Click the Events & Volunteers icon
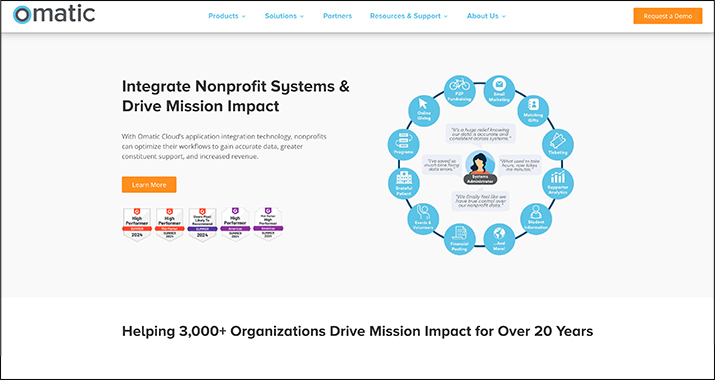 (423, 219)
